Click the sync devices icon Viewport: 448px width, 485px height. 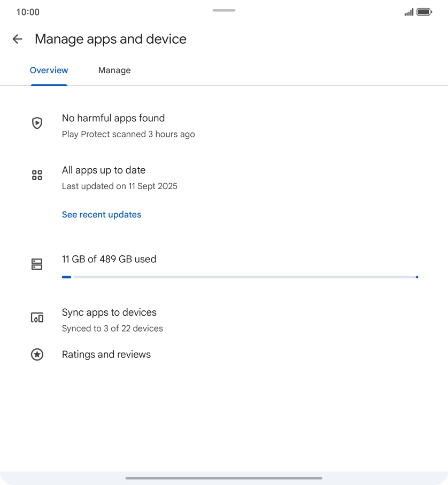37,318
